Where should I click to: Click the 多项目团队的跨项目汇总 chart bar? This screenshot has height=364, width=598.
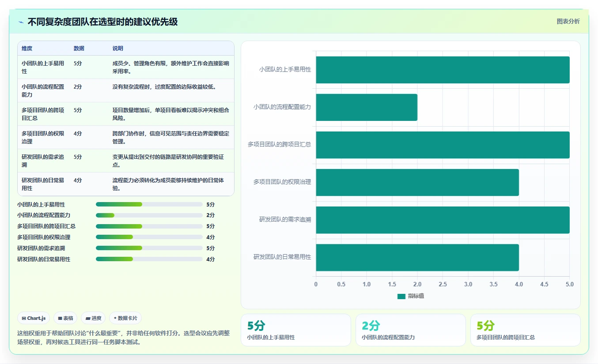click(443, 145)
